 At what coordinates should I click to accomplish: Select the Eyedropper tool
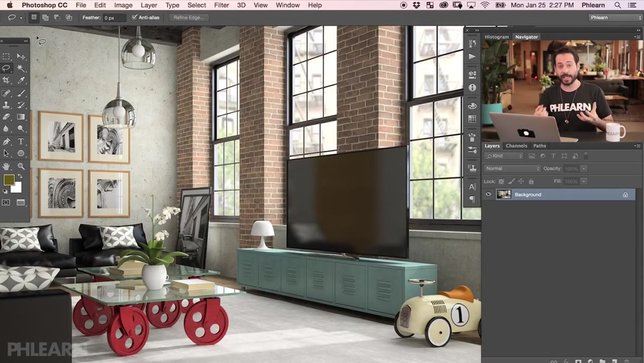pyautogui.click(x=21, y=80)
